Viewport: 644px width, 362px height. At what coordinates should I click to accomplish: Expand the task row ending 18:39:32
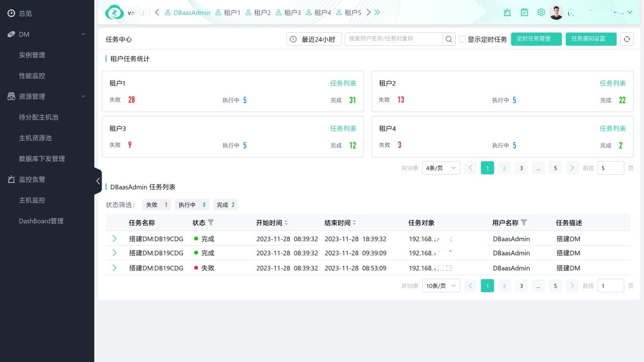(114, 239)
